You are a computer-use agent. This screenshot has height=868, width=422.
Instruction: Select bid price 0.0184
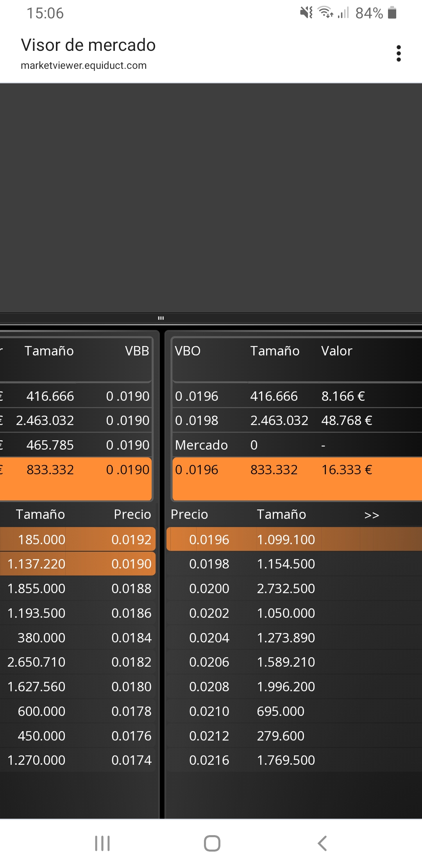pos(131,638)
